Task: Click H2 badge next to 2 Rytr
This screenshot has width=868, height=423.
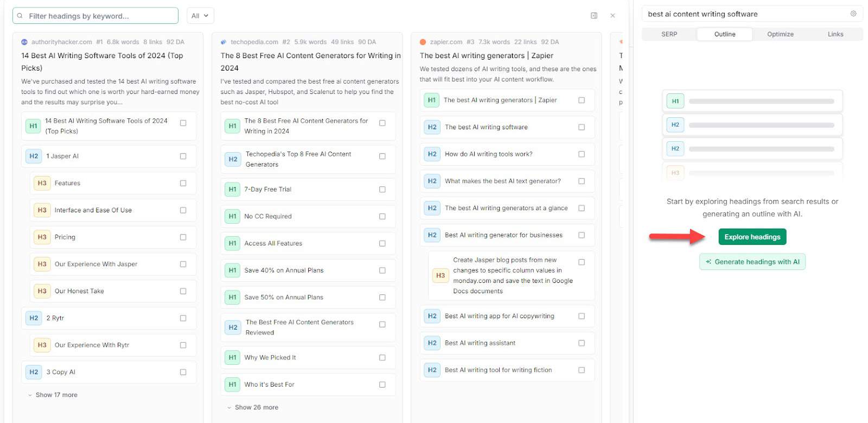Action: click(34, 318)
